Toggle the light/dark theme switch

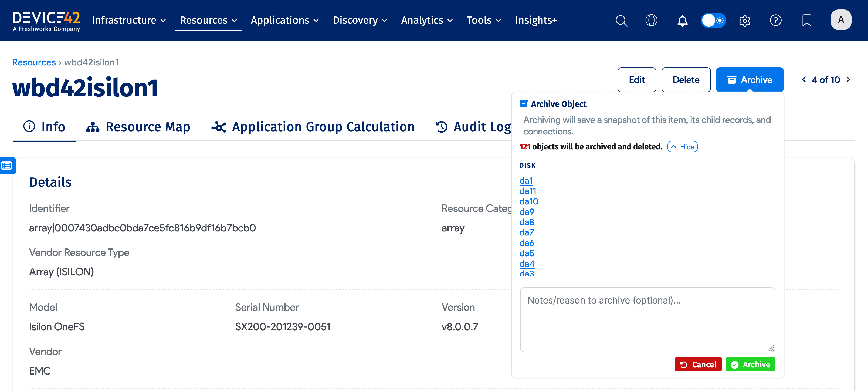coord(713,20)
